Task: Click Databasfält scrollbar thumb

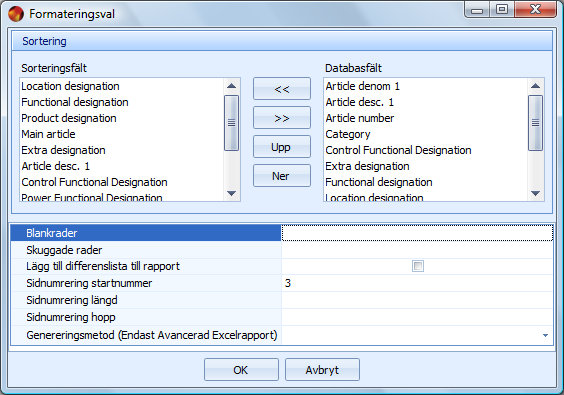Action: (x=535, y=123)
